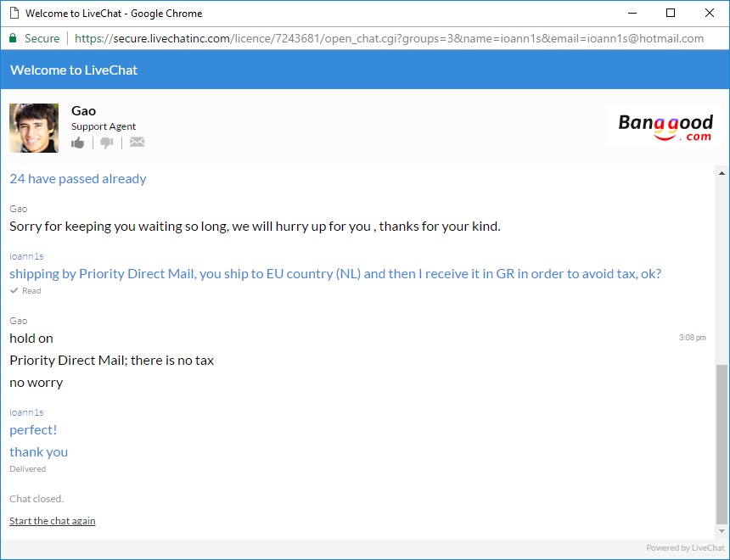Click the scrollbar down arrow
The image size is (730, 560).
722,531
